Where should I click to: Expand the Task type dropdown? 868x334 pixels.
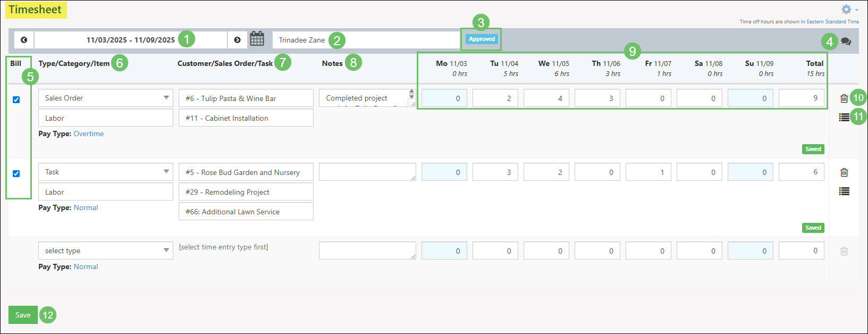coord(106,172)
